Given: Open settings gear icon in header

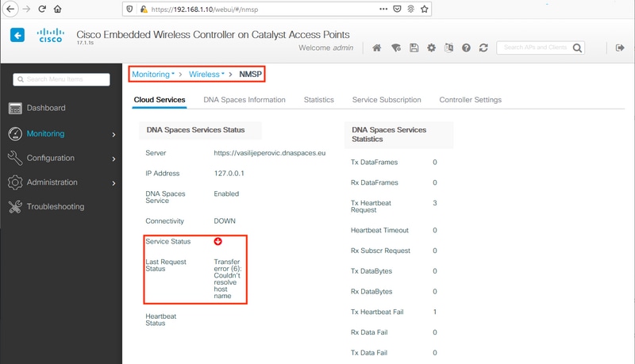Looking at the screenshot, I should point(431,48).
